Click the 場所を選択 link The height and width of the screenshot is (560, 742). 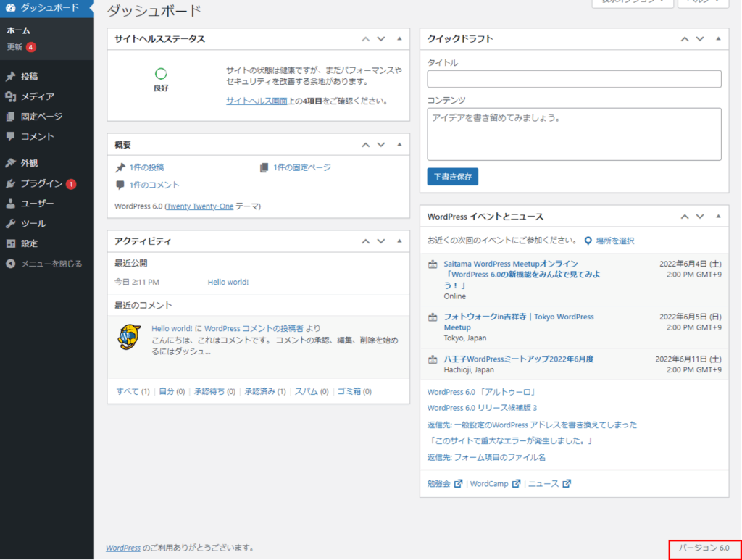[615, 241]
